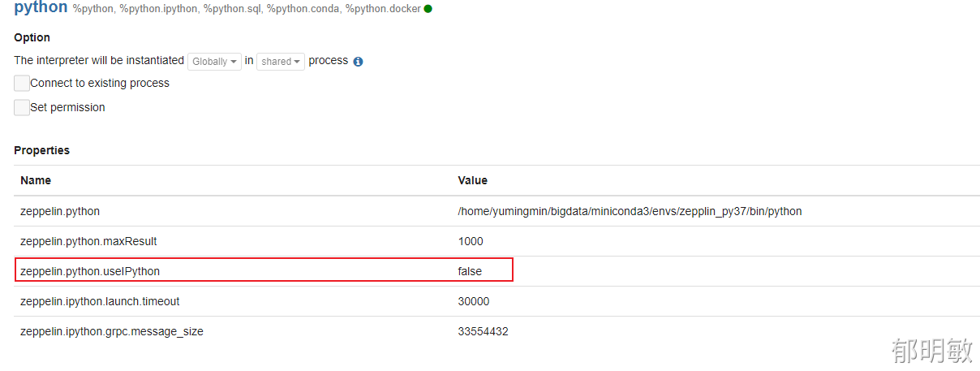The image size is (980, 371).
Task: Click the python interpreter heading
Action: [x=41, y=8]
